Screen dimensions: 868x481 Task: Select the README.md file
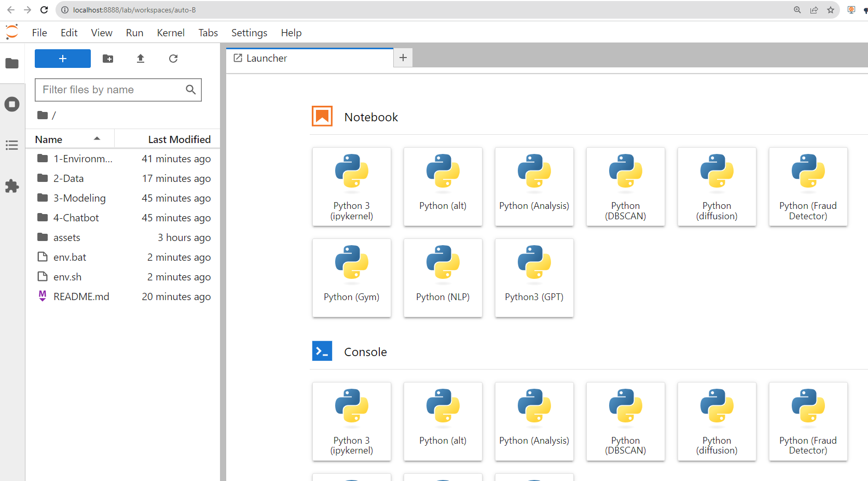coord(123,296)
